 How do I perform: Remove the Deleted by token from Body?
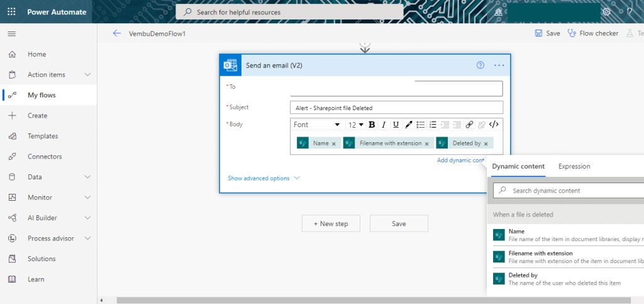click(x=486, y=144)
